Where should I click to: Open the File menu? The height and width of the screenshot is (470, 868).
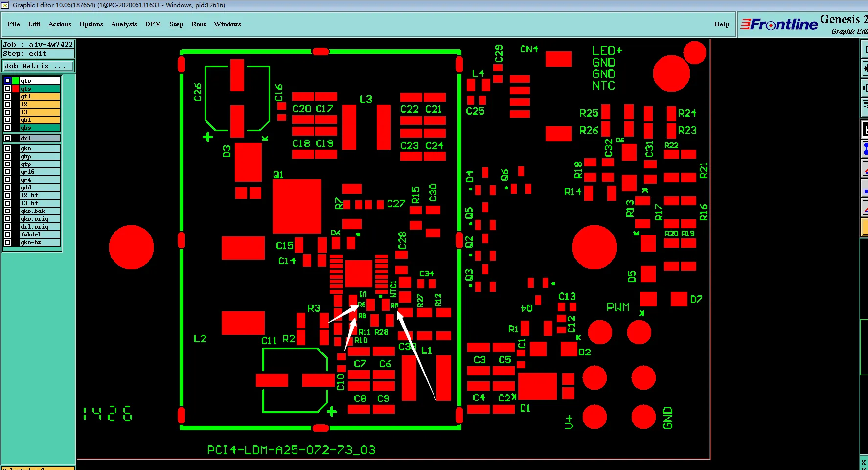pyautogui.click(x=14, y=24)
